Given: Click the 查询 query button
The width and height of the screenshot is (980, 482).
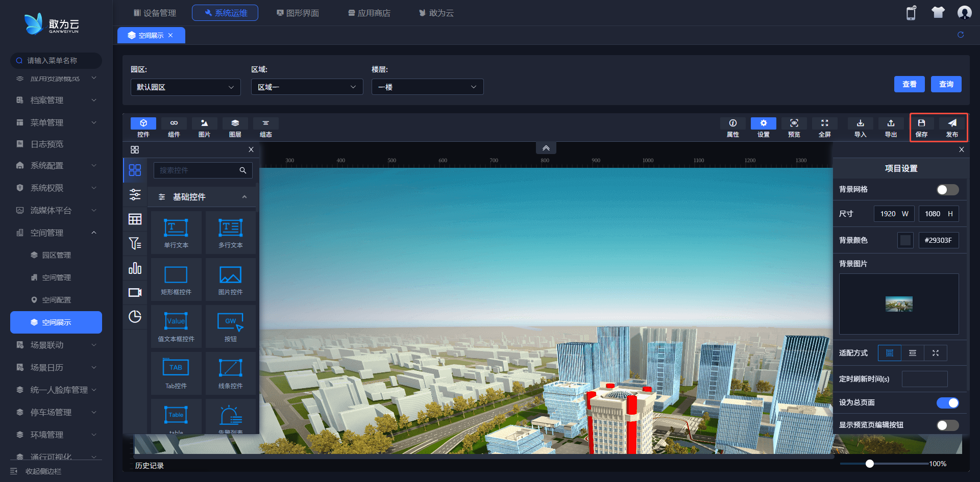Looking at the screenshot, I should tap(946, 84).
